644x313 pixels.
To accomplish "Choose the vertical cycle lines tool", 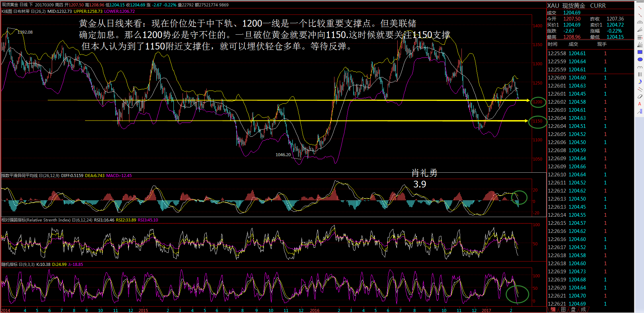I will point(640,74).
